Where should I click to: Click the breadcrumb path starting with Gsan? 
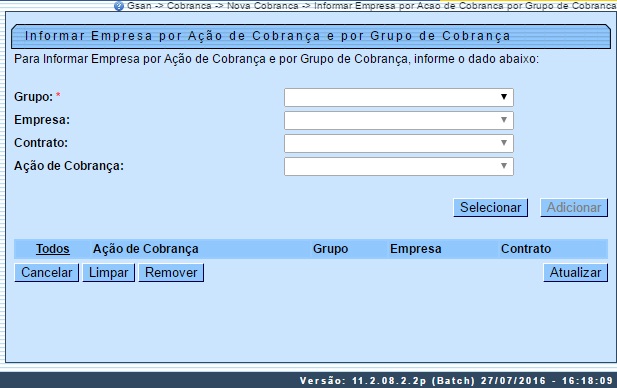click(371, 6)
